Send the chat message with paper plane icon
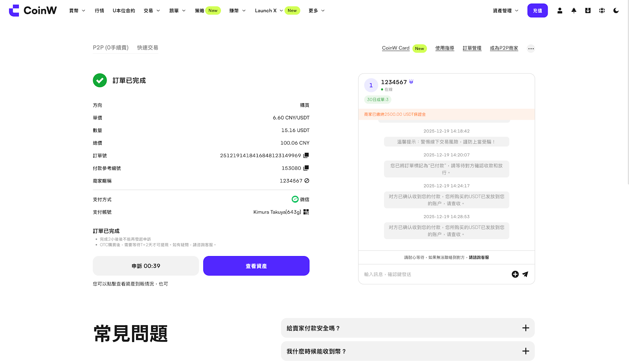The image size is (629, 364). tap(525, 274)
